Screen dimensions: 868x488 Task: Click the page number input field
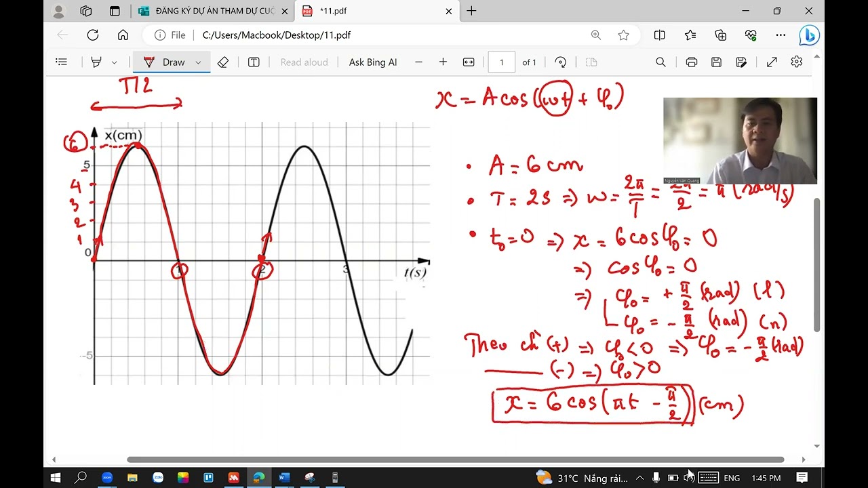pos(502,62)
